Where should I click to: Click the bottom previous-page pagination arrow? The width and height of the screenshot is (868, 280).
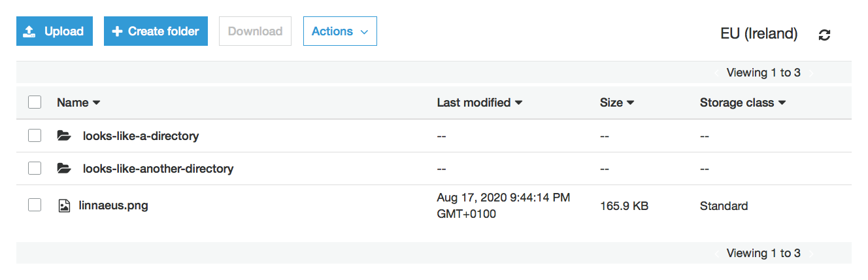(x=717, y=254)
